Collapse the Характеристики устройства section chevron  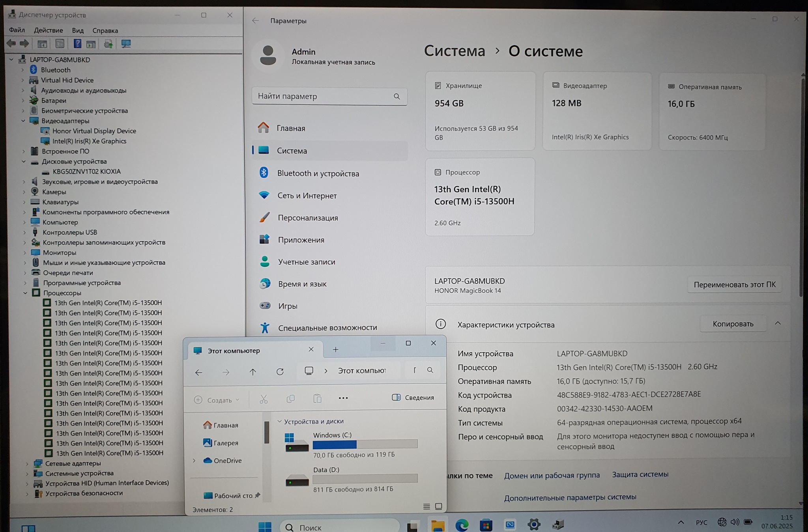(778, 323)
